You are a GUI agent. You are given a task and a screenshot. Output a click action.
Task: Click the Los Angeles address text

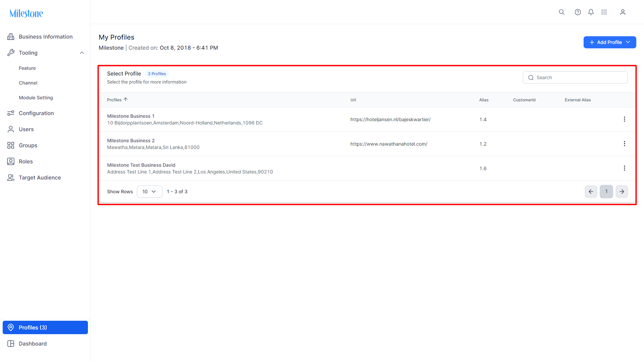(190, 172)
